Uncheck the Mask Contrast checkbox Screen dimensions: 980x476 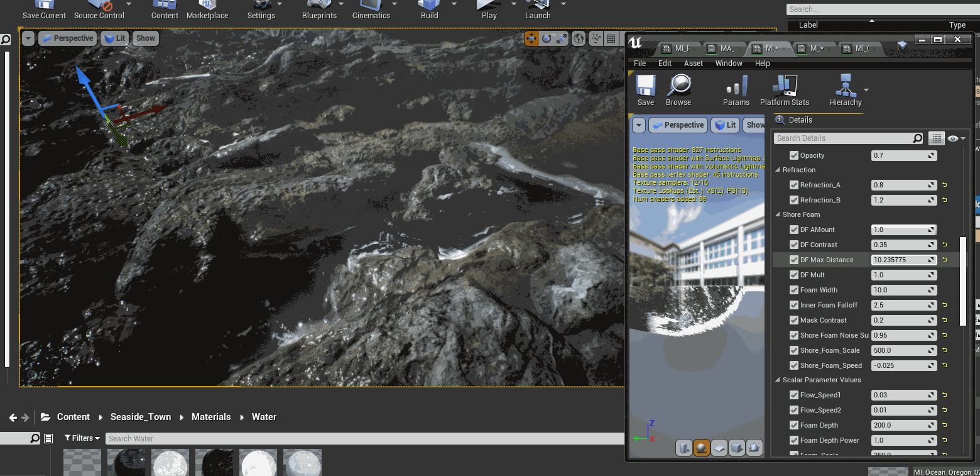[x=794, y=320]
